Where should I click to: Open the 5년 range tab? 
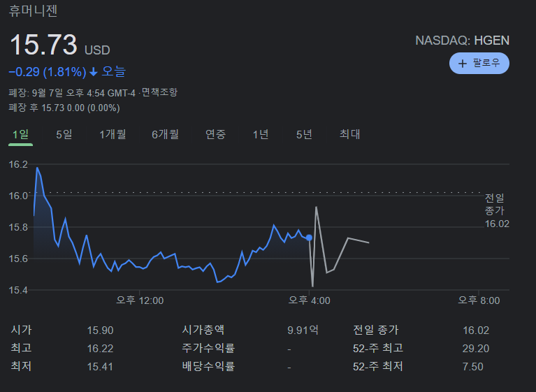point(304,134)
